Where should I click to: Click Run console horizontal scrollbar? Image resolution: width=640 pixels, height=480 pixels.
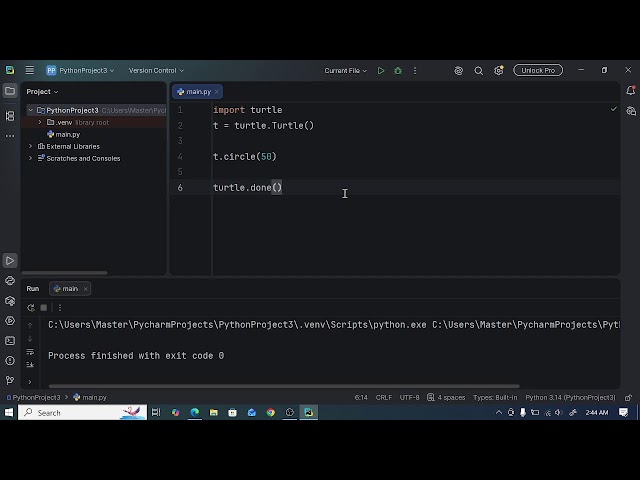(284, 386)
